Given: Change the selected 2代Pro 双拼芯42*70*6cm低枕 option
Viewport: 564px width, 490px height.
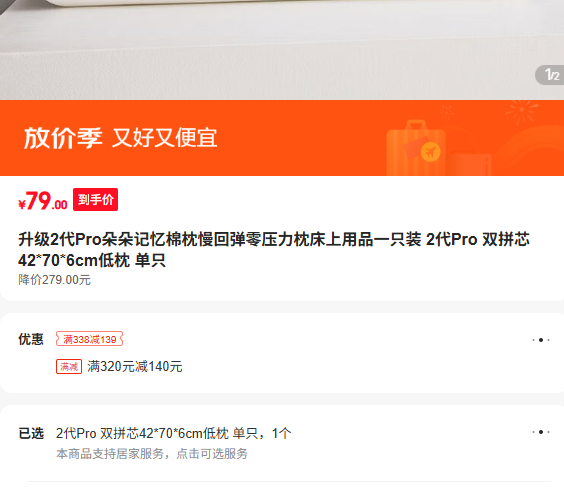Looking at the screenshot, I should [x=173, y=434].
